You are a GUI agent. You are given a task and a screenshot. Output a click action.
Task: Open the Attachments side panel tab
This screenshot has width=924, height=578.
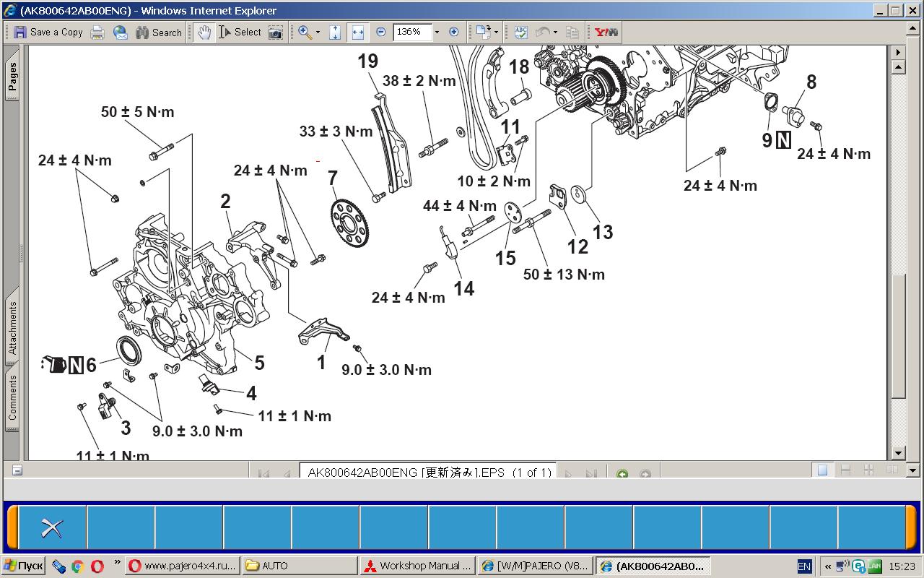(x=12, y=329)
